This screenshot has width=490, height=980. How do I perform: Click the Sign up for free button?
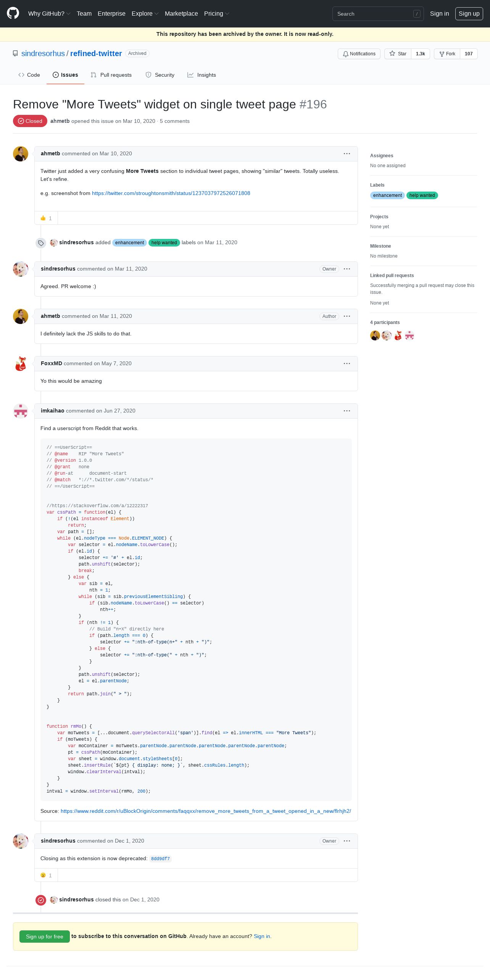[45, 936]
